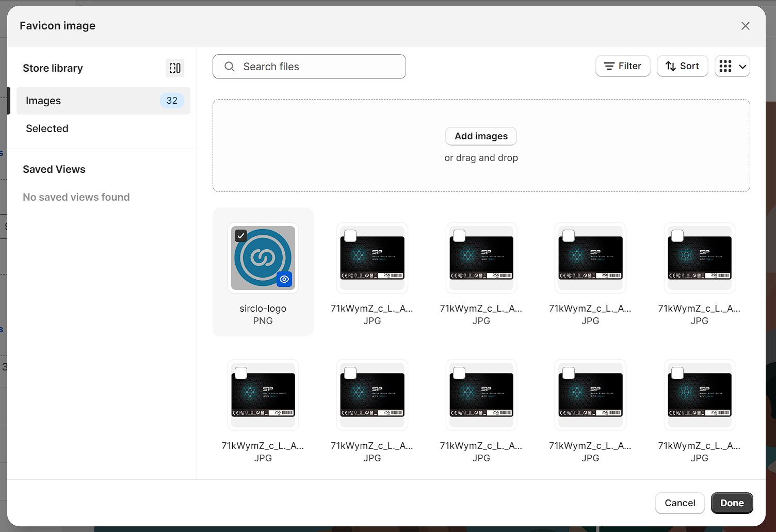
Task: Click 'No saved views found' text
Action: [x=76, y=197]
